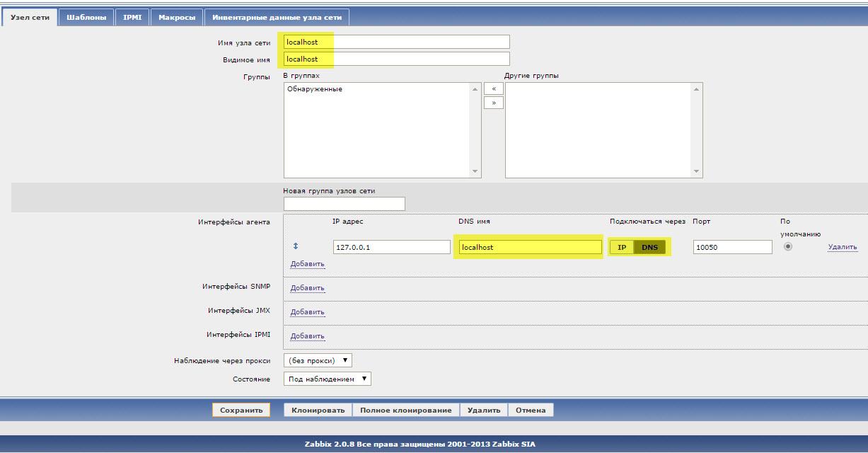Click the Сохранить button
The width and height of the screenshot is (868, 453).
(241, 410)
